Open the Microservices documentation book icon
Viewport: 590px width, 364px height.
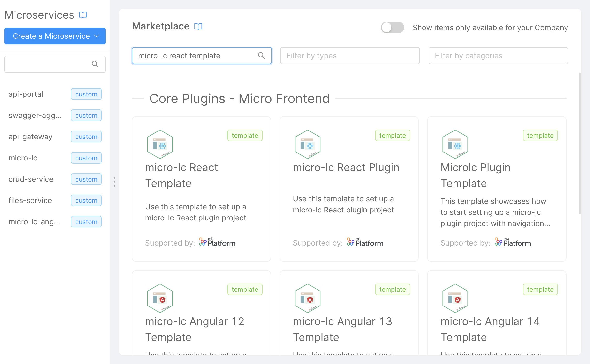[83, 15]
